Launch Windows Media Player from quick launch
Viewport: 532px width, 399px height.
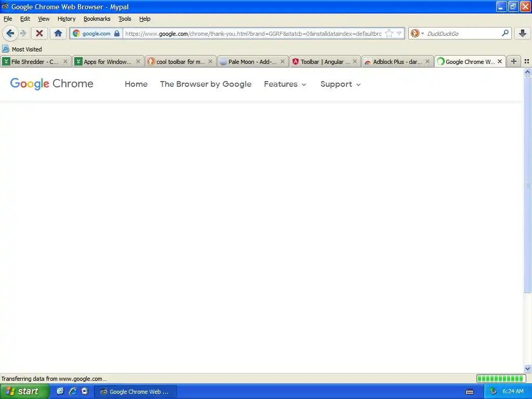coord(85,391)
